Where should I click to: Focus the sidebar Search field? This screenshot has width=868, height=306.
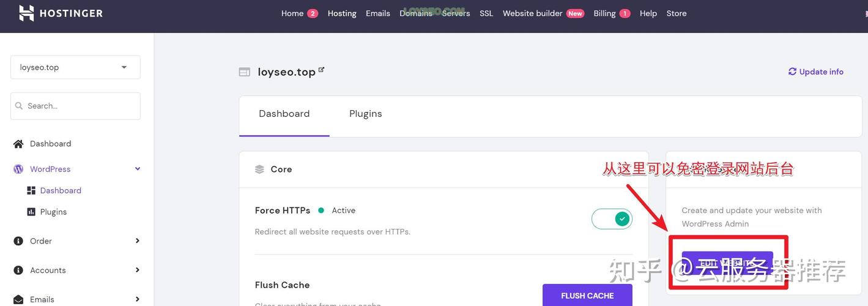(x=80, y=106)
